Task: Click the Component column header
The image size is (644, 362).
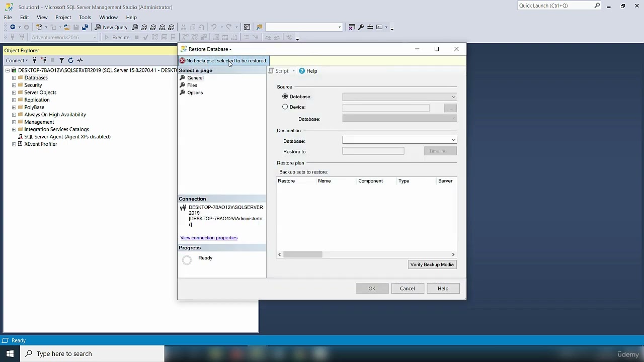Action: (x=370, y=181)
